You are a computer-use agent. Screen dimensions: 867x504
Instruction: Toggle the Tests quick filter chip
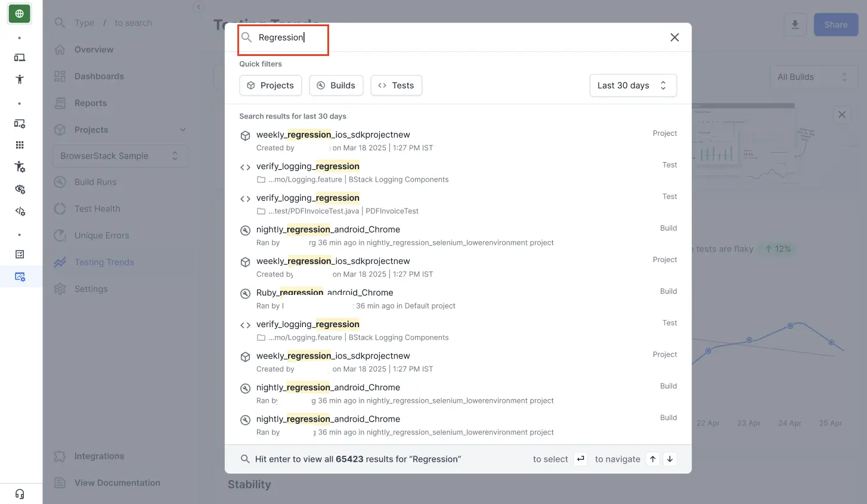pos(396,85)
